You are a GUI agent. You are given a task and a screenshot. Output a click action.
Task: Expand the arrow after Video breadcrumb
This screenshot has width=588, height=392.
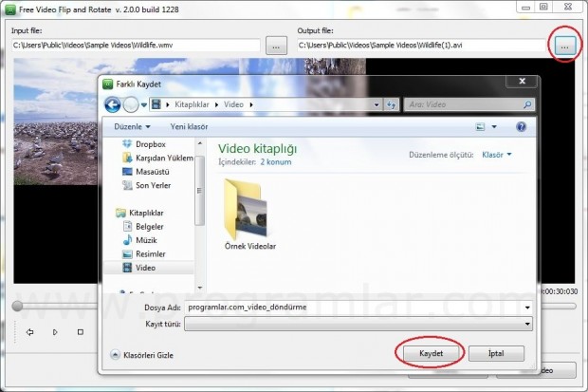pos(251,104)
